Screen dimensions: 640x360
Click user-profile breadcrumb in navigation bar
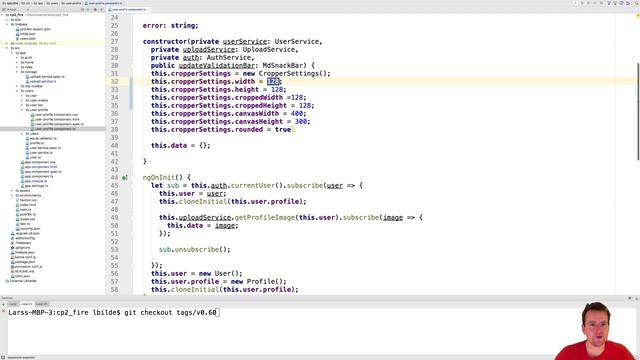pos(71,3)
